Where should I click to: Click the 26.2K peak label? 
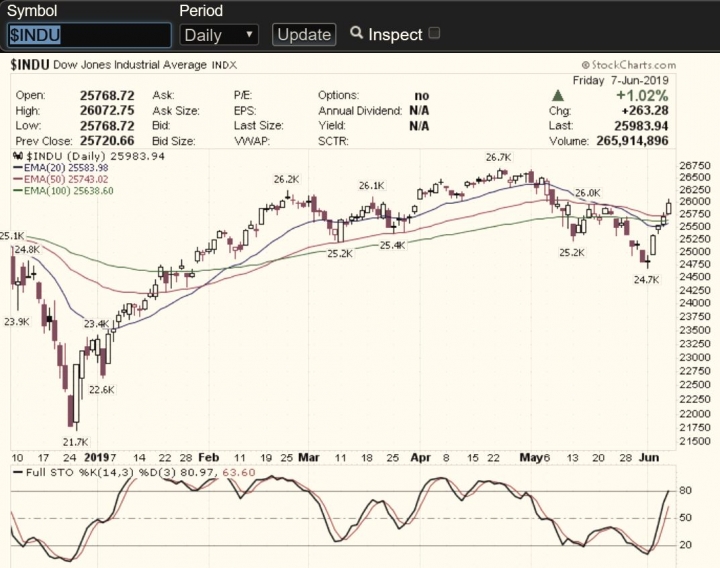[287, 180]
